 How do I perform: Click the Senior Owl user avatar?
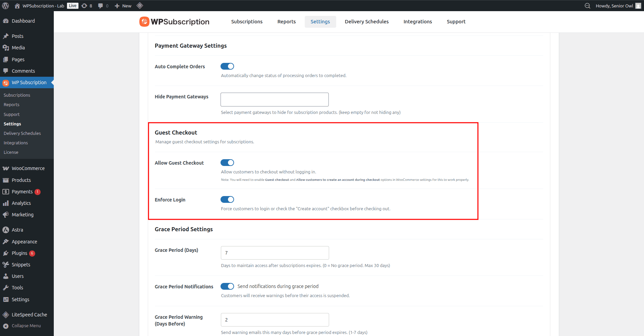(x=638, y=6)
